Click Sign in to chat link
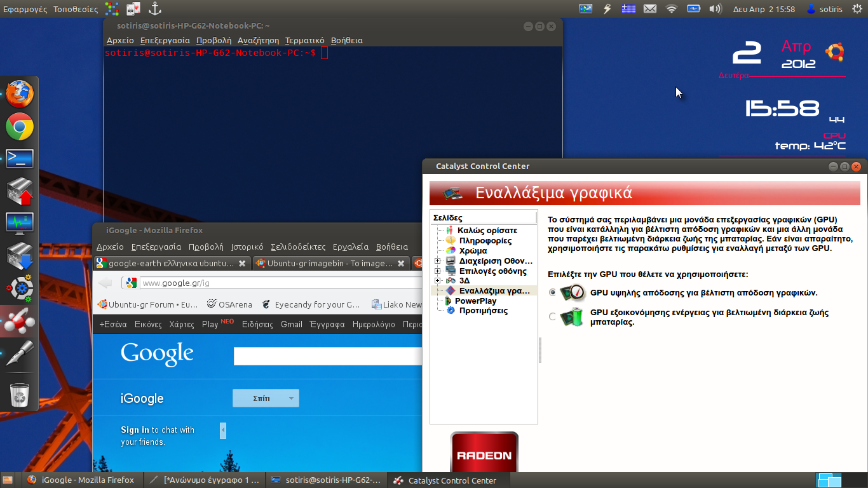This screenshot has height=488, width=868. 135,430
